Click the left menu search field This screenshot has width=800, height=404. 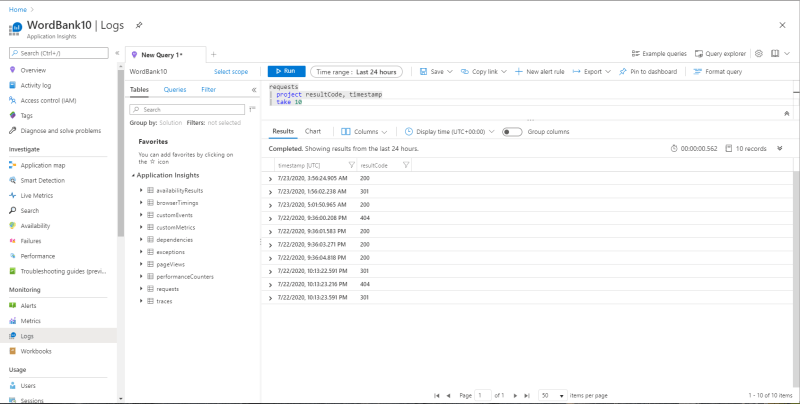[x=59, y=53]
